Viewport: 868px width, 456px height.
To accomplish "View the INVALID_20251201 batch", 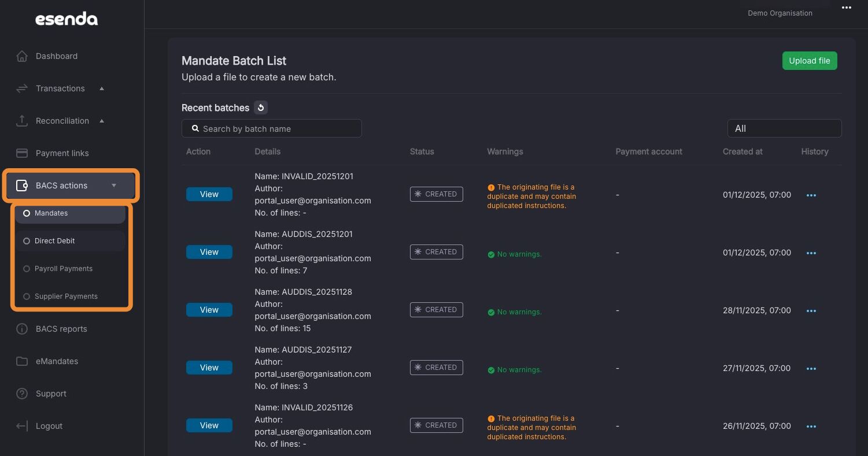I will click(209, 194).
